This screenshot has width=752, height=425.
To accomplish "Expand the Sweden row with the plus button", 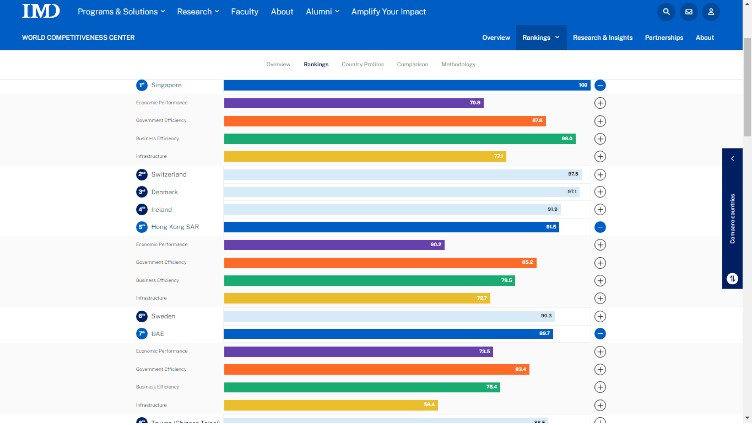I will pos(600,316).
